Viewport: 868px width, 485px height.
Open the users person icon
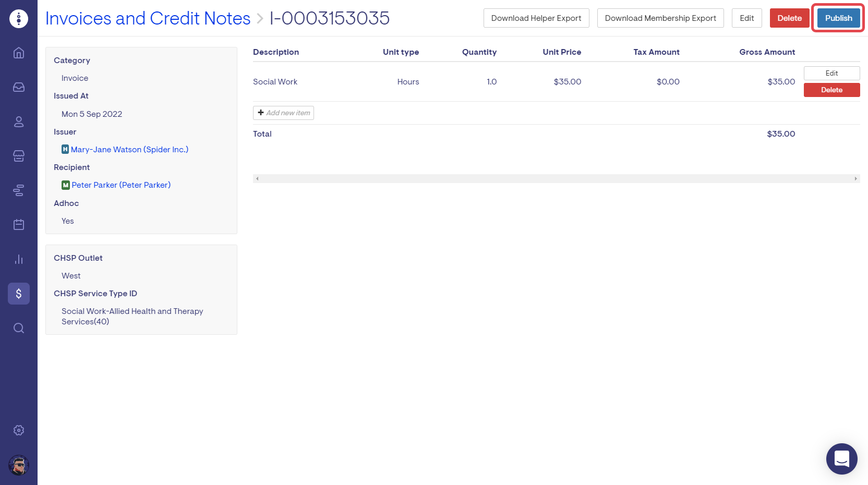tap(19, 122)
